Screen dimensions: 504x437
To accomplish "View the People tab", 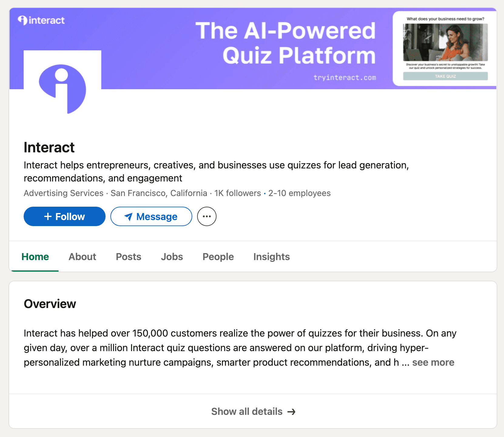I will pyautogui.click(x=218, y=257).
